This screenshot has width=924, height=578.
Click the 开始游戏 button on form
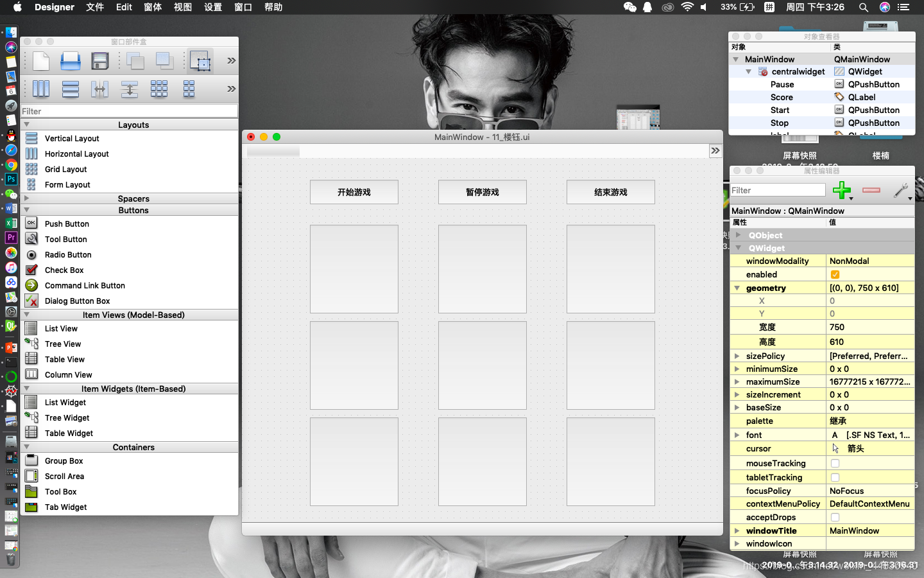point(354,192)
